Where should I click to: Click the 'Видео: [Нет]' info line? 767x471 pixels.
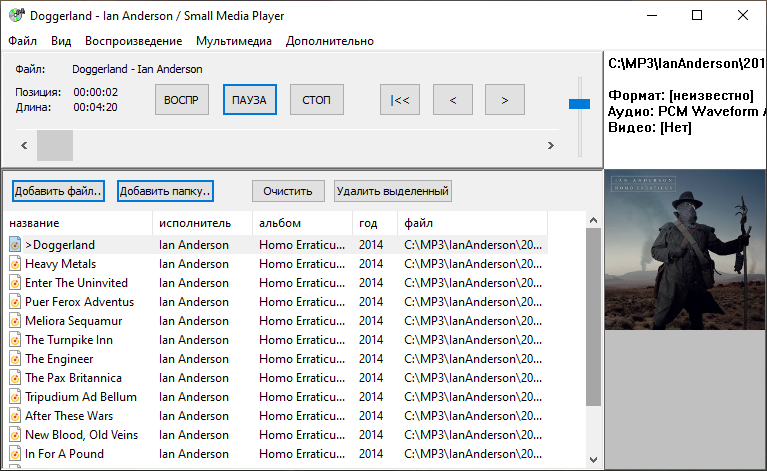[x=650, y=128]
